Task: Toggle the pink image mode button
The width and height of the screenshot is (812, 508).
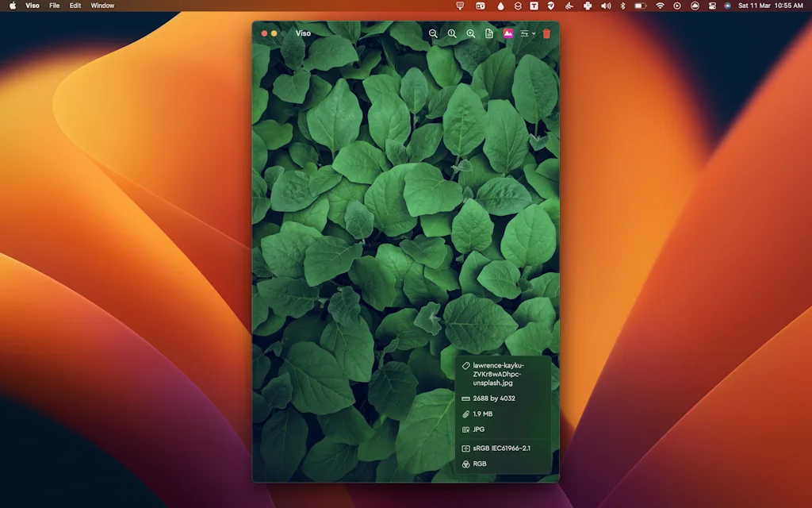Action: tap(508, 33)
